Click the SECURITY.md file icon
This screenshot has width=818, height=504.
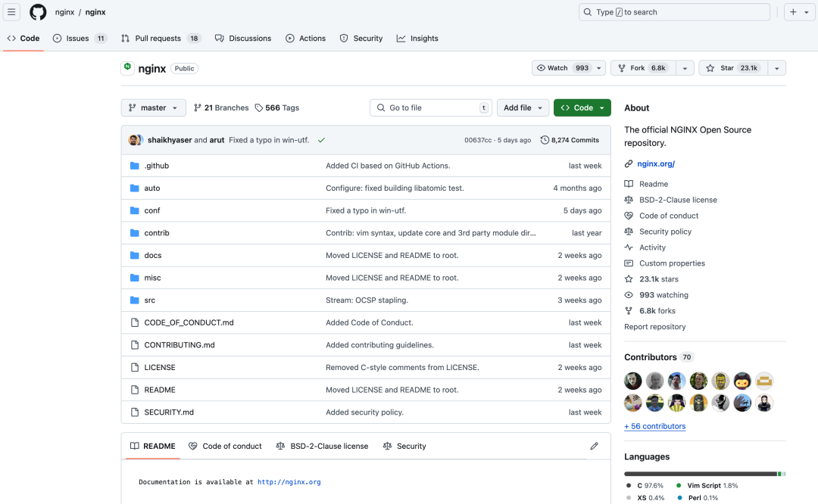[135, 412]
